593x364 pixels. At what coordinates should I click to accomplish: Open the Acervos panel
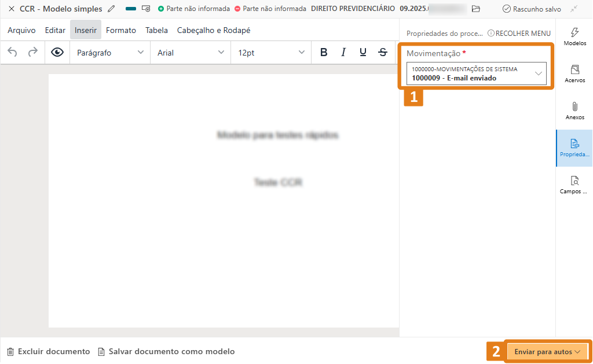[574, 74]
